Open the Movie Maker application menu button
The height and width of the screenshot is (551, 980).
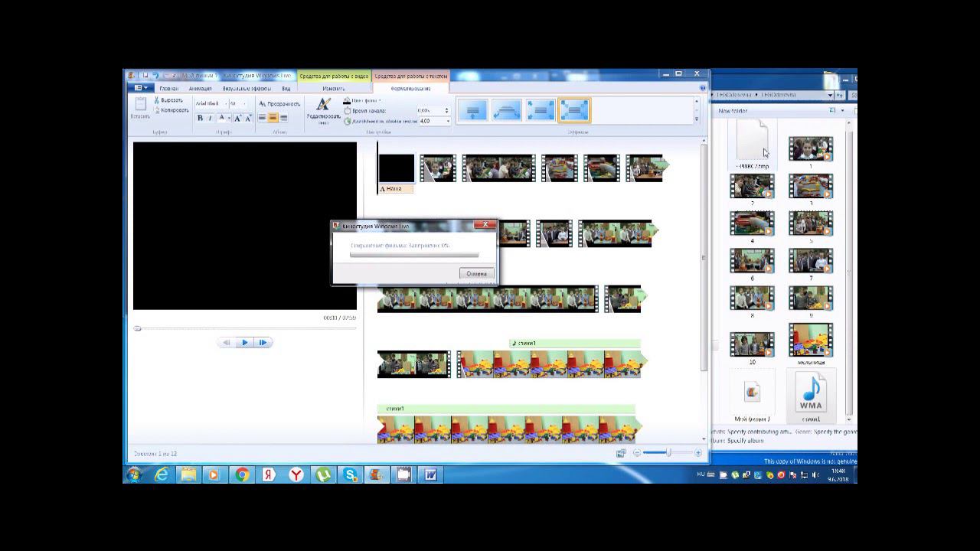click(139, 88)
